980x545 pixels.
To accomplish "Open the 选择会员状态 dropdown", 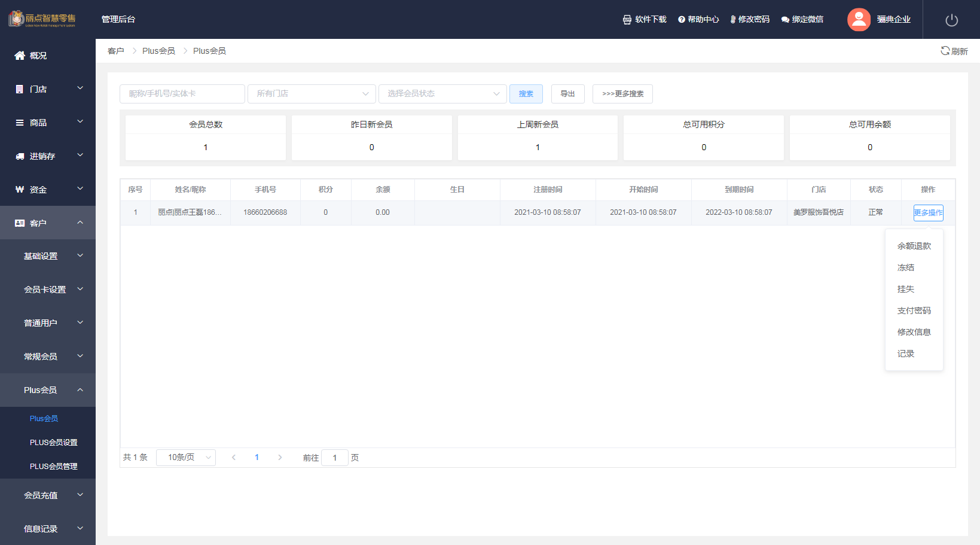I will point(442,94).
